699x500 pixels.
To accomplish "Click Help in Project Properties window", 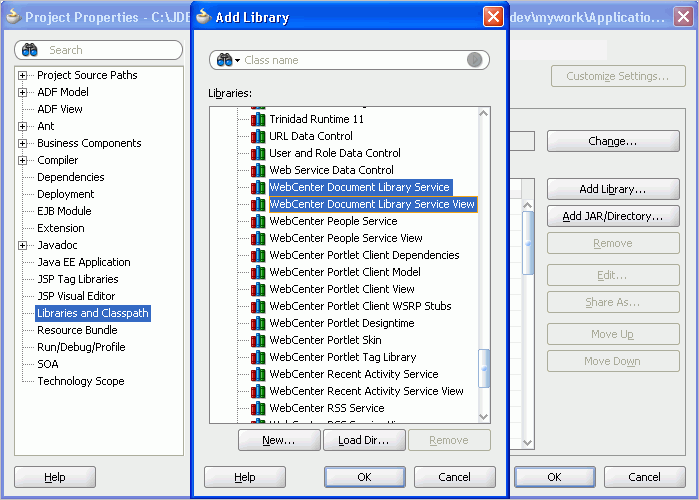I will click(x=55, y=477).
